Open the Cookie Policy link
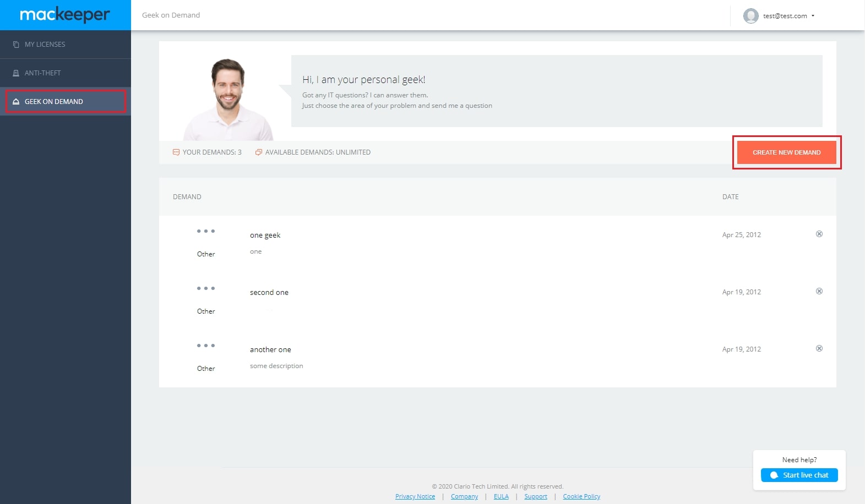 [x=581, y=496]
